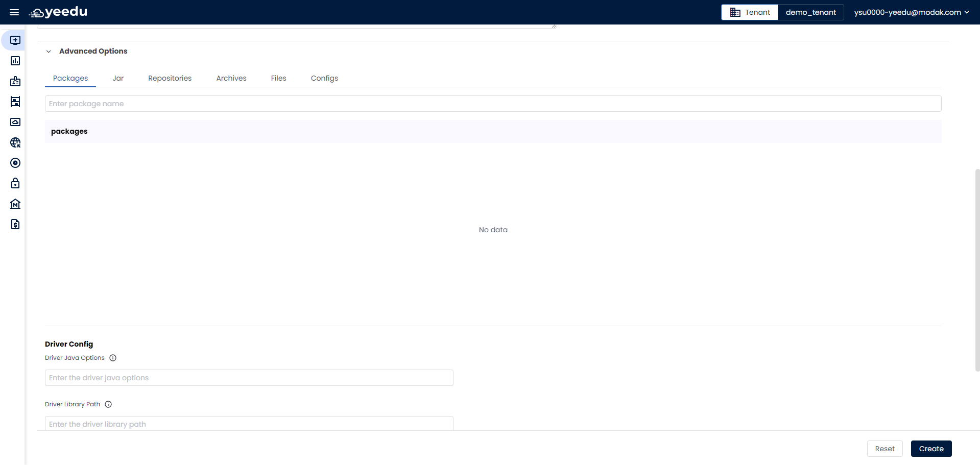This screenshot has height=465, width=980.
Task: Focus the driver library path field
Action: coord(249,424)
